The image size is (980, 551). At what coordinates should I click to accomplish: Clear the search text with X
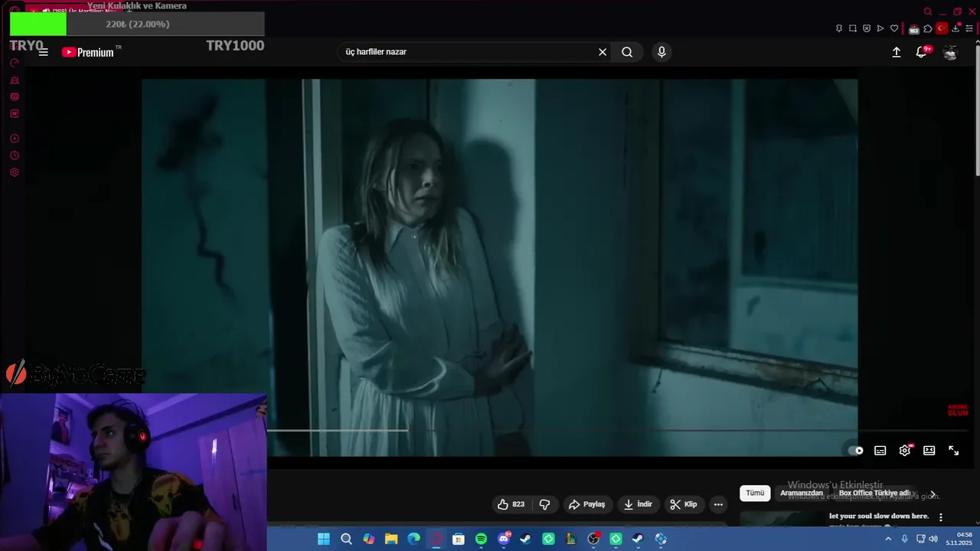point(603,52)
